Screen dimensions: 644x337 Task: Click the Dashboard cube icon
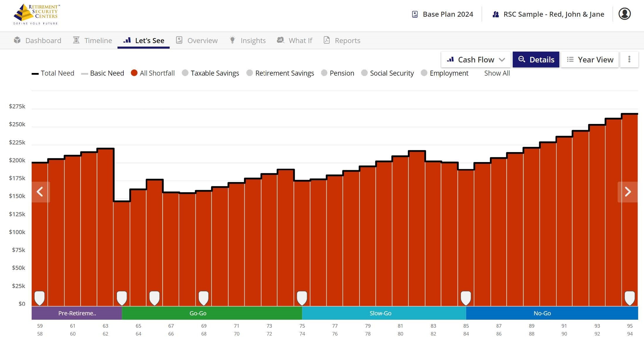(17, 40)
